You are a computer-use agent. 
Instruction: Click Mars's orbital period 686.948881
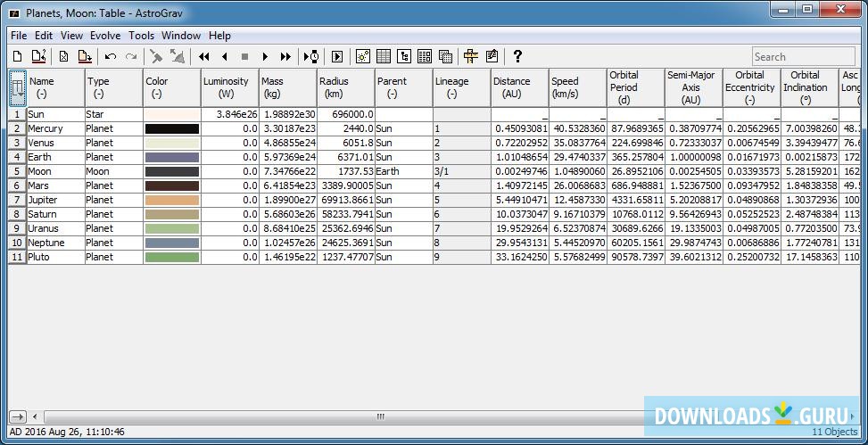click(x=635, y=186)
